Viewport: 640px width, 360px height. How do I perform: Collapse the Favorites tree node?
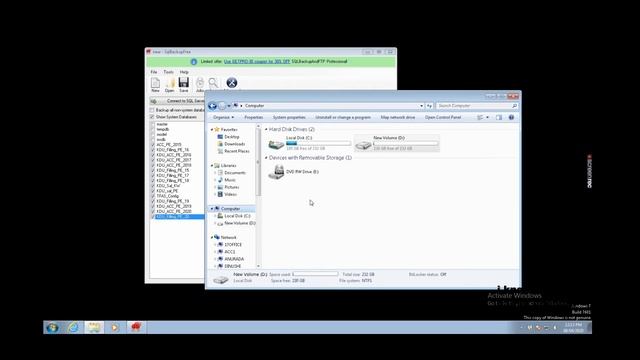(x=212, y=130)
